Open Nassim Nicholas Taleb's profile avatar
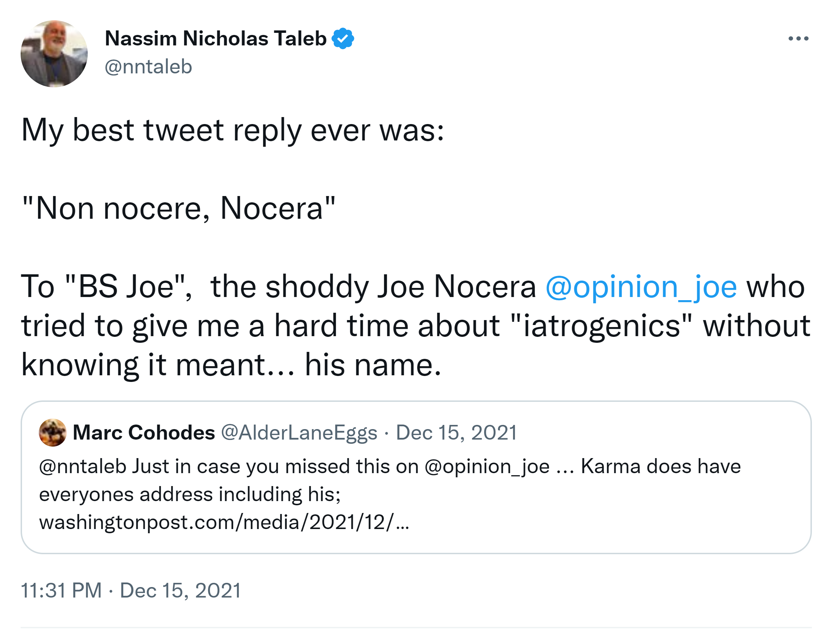Viewport: 829px width, 644px height. [x=54, y=54]
